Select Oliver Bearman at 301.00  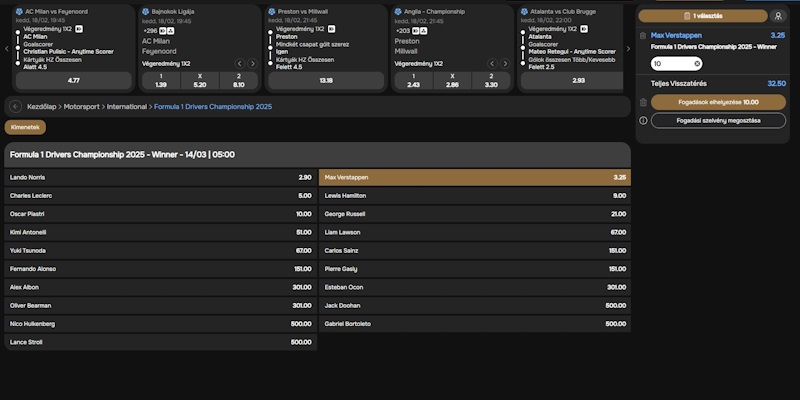point(161,306)
